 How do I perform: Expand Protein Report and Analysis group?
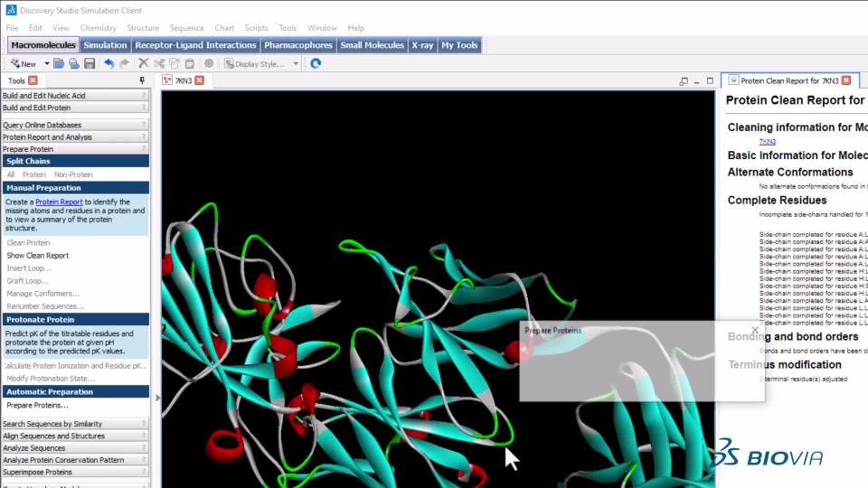[x=75, y=137]
